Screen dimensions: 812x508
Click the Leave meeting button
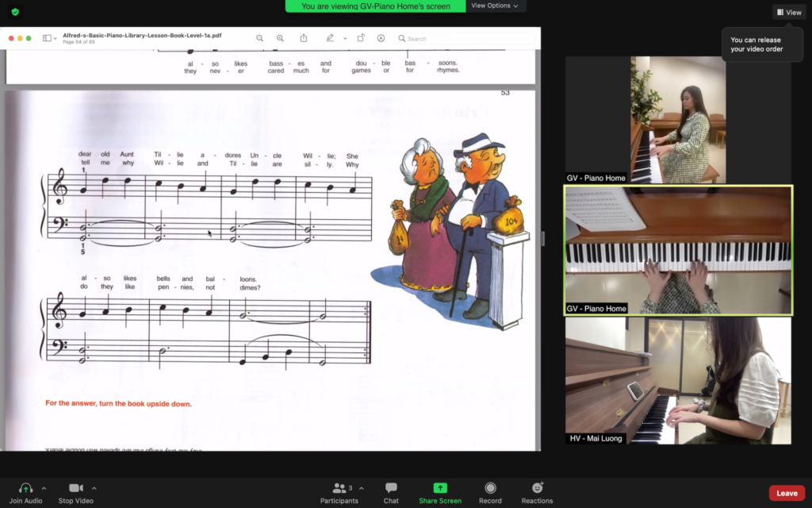787,493
